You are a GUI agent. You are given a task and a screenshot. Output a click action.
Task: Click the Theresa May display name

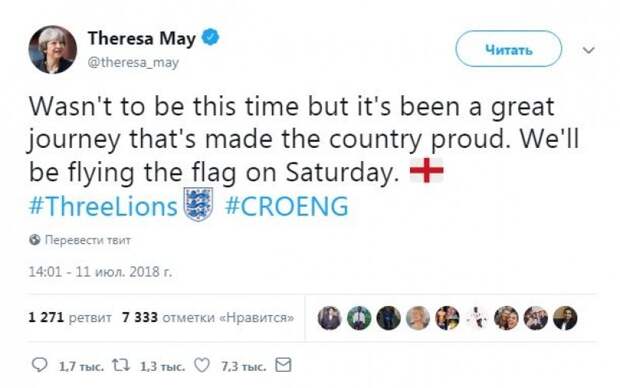[x=142, y=38]
